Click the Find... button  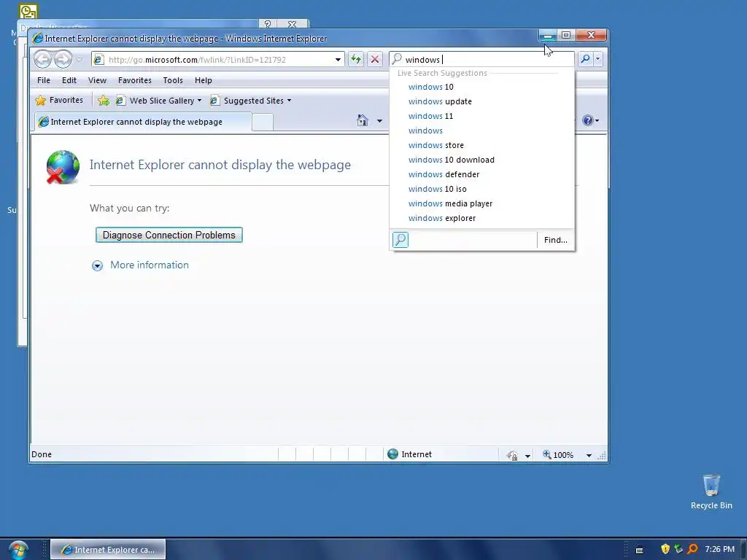pos(555,240)
